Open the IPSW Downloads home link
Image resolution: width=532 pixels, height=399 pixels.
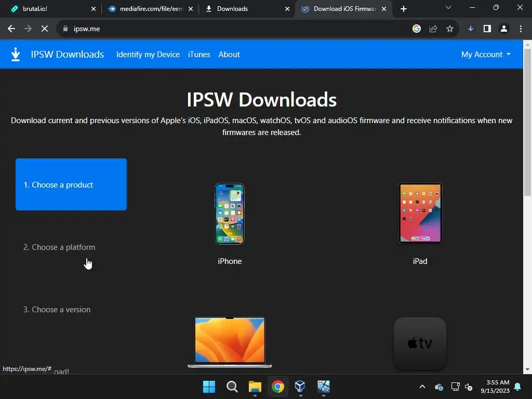pos(67,54)
